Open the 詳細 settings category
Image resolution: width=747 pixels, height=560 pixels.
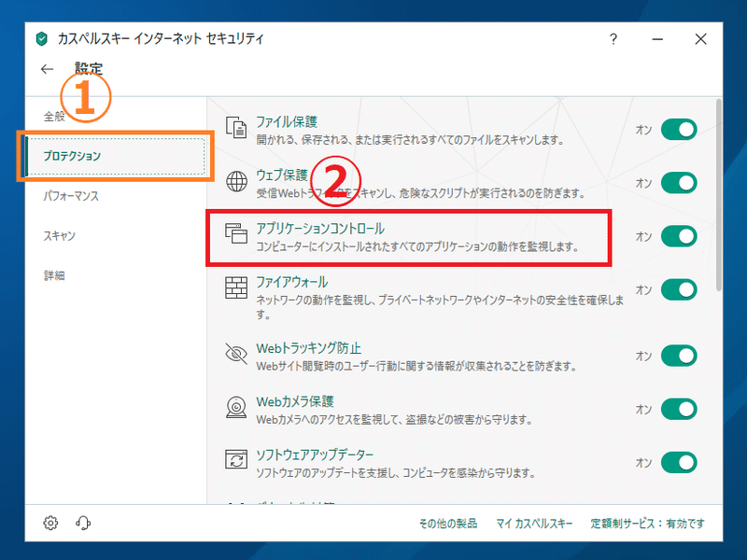pyautogui.click(x=54, y=275)
